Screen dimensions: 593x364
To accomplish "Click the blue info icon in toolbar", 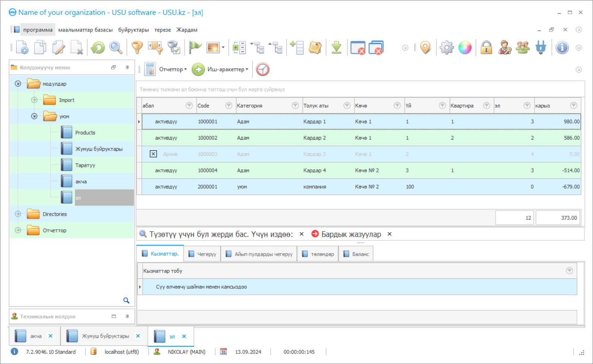I will tap(562, 48).
